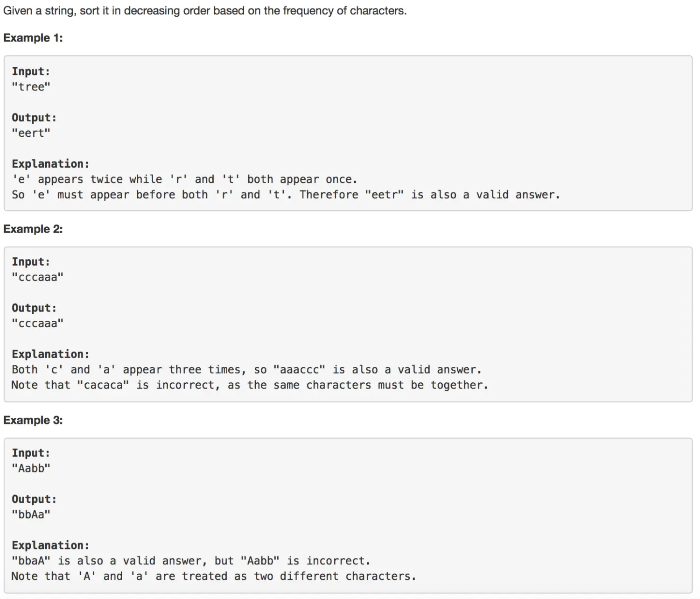Image resolution: width=700 pixels, height=599 pixels.
Task: Click the "Aabb" input string in Example 3
Action: 31,468
